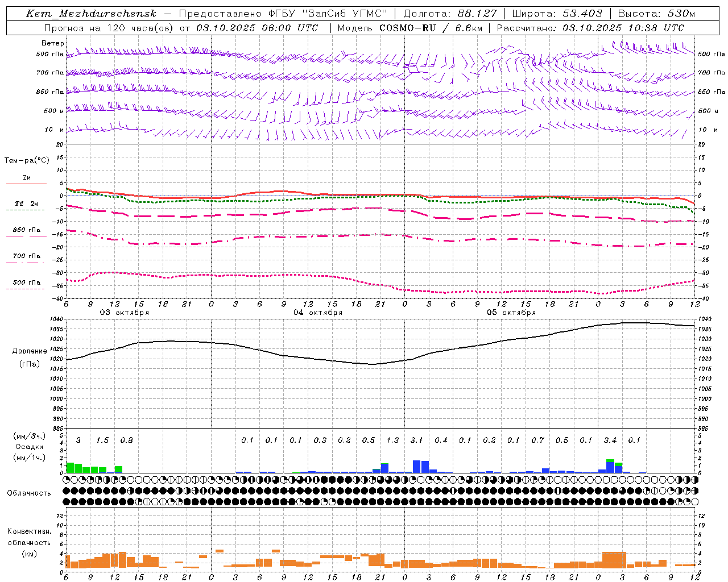
Task: Click the Долгота: 88.127 header field
Action: click(x=450, y=14)
